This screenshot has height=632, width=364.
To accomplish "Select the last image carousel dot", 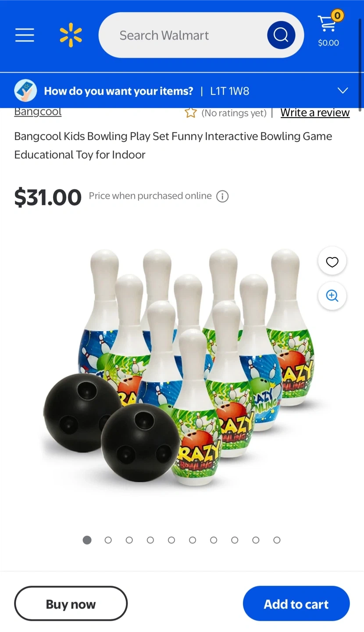I will [277, 540].
